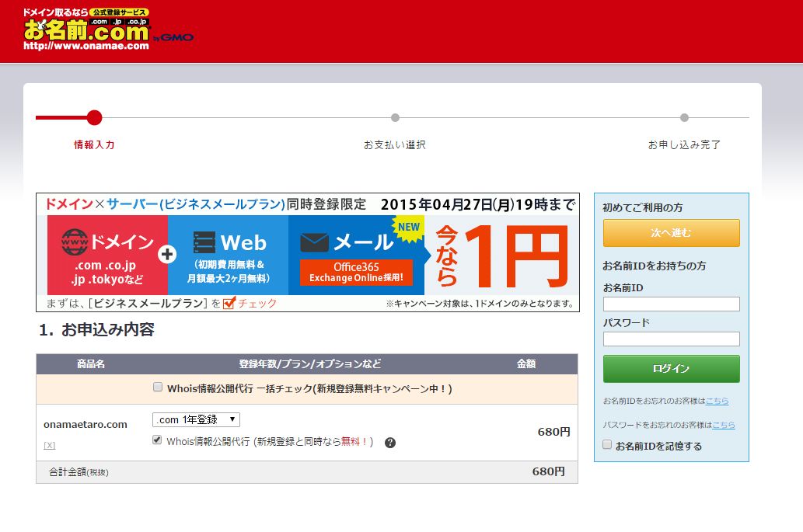Tick the お名前IDを記憶する checkbox

pyautogui.click(x=607, y=444)
